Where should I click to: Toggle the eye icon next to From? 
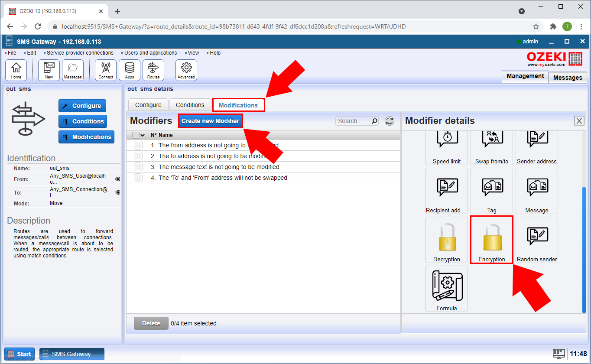pos(117,179)
